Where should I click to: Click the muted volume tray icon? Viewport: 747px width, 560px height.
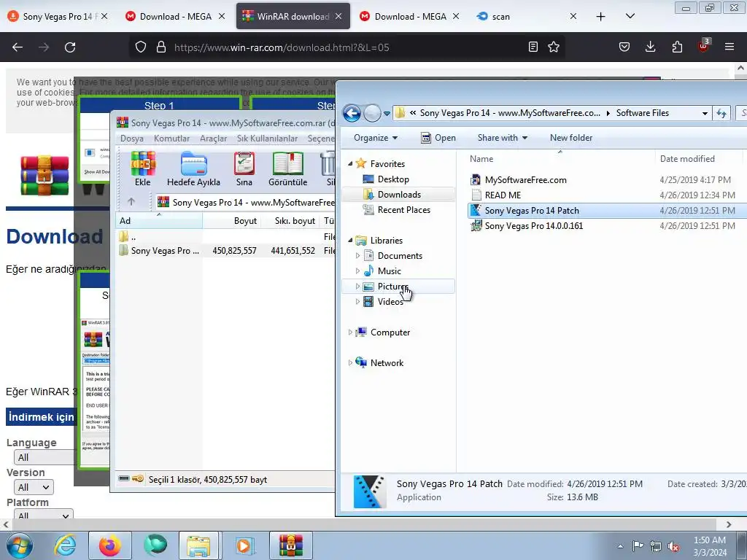673,546
